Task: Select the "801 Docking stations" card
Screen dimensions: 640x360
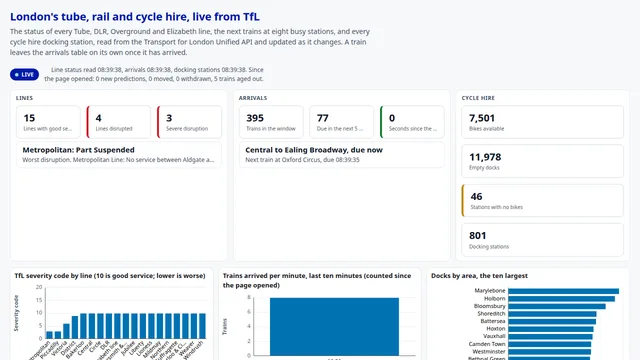Action: tap(542, 240)
